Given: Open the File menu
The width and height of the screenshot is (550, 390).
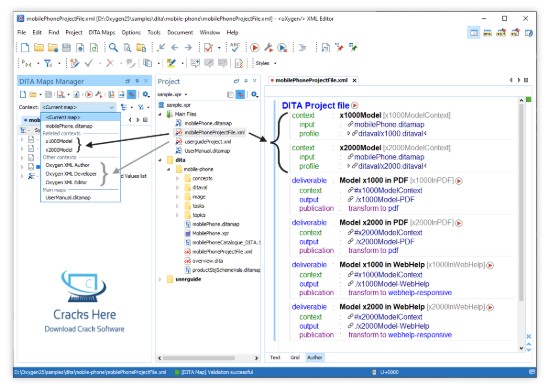Looking at the screenshot, I should (21, 33).
